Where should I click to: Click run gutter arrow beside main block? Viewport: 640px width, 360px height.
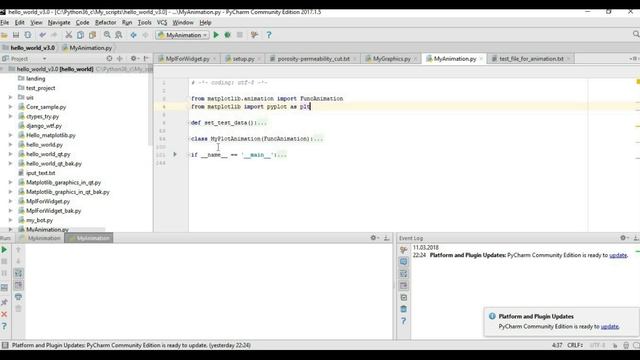tap(175, 155)
